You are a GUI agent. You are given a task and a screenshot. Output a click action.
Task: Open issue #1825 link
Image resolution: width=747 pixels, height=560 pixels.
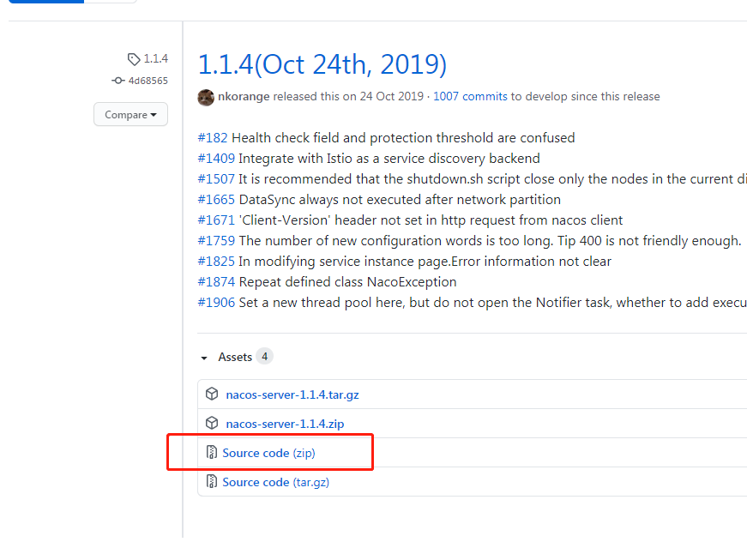[x=216, y=262]
